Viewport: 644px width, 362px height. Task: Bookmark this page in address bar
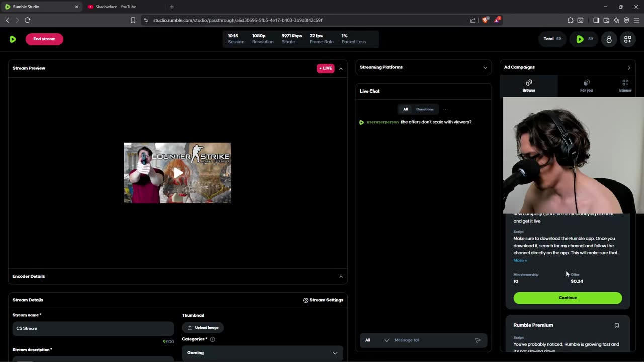(133, 20)
